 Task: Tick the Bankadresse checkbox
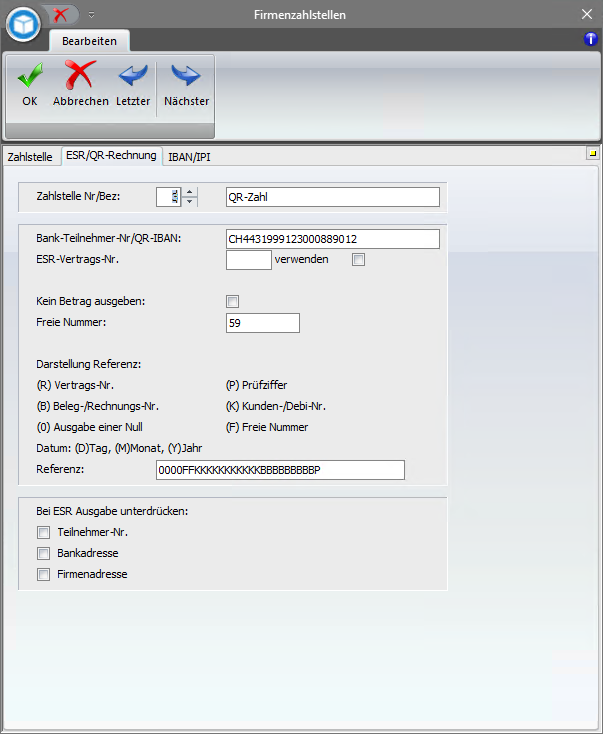pos(43,553)
